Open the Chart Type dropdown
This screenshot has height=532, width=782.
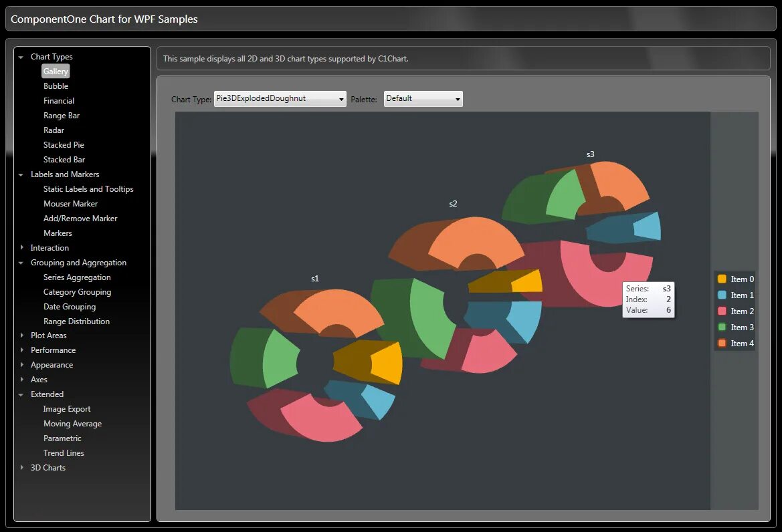(280, 99)
